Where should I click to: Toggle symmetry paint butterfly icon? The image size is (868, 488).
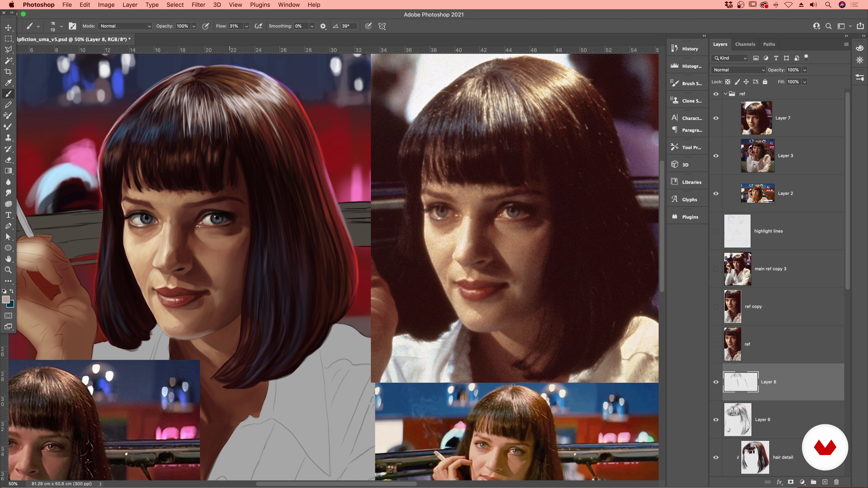pyautogui.click(x=382, y=26)
